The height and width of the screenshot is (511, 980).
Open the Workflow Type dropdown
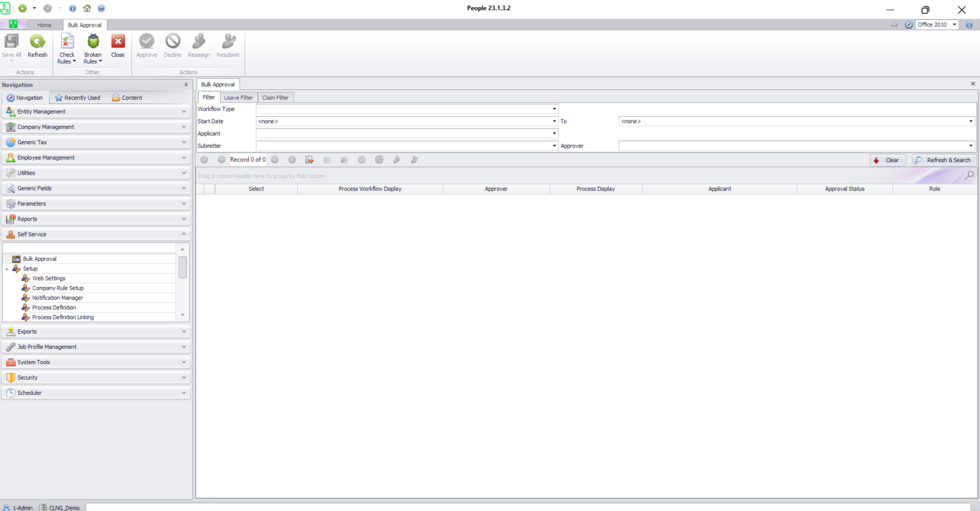[x=553, y=108]
